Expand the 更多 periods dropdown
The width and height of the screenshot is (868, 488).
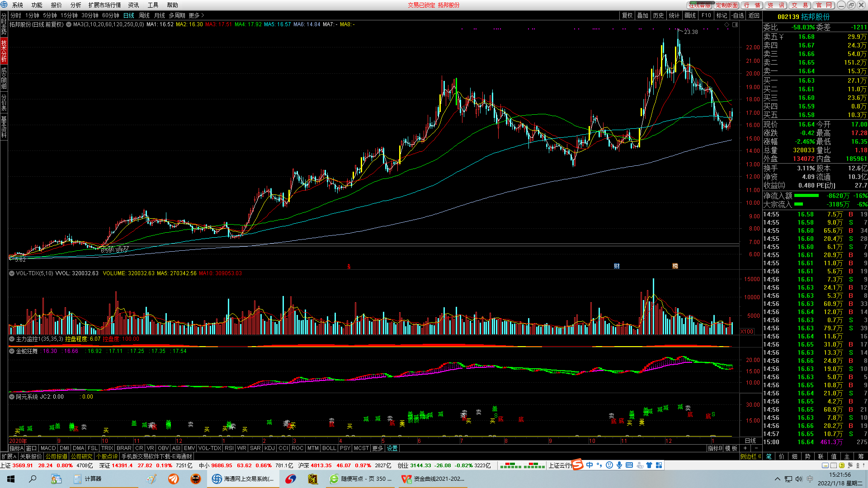pyautogui.click(x=196, y=15)
